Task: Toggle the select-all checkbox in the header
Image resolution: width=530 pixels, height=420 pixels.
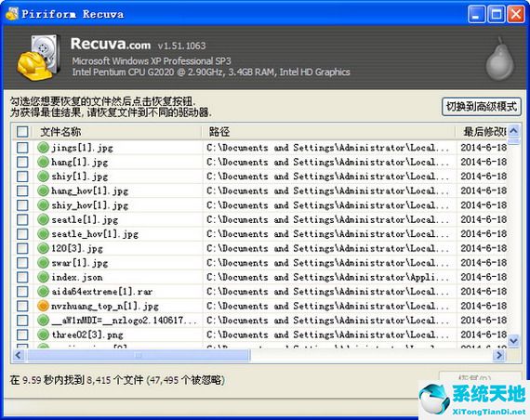Action: coord(22,132)
